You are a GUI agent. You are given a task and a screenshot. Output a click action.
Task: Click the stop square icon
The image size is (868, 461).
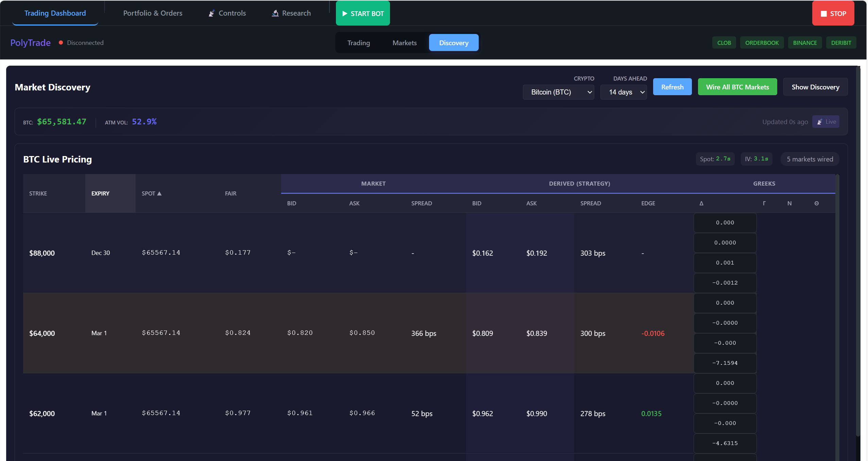pos(824,14)
